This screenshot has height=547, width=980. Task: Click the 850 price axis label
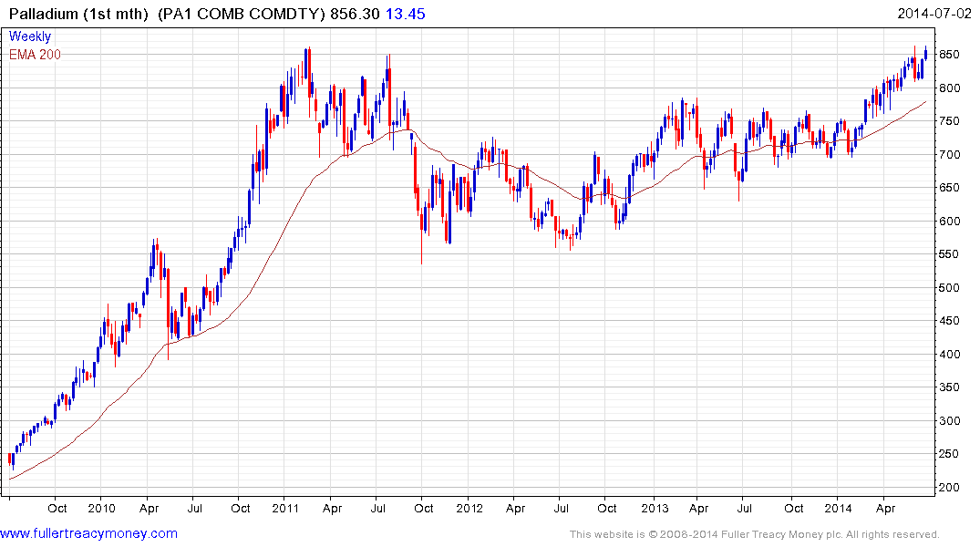click(949, 55)
